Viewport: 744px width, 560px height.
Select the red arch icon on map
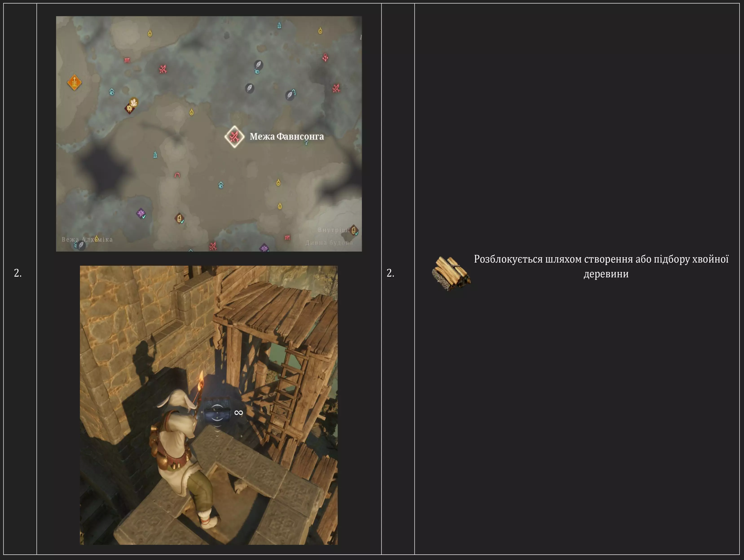[177, 175]
